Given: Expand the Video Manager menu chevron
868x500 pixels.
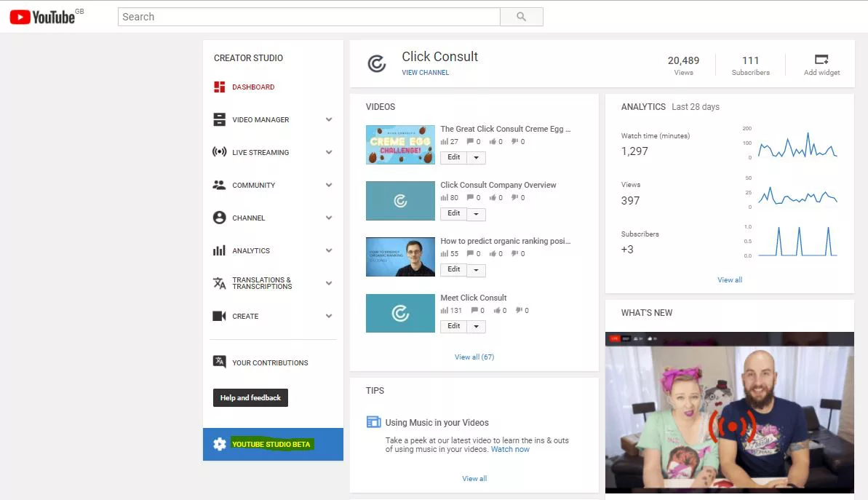Looking at the screenshot, I should point(329,119).
